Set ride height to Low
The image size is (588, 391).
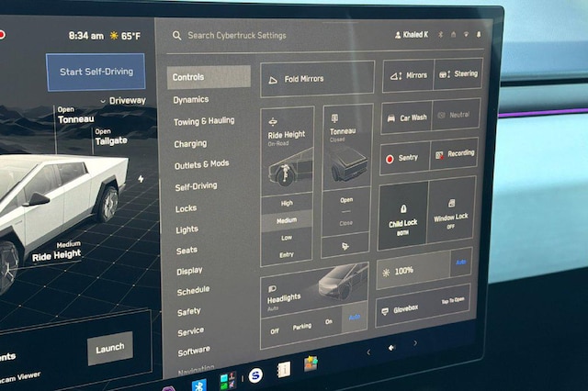[287, 238]
